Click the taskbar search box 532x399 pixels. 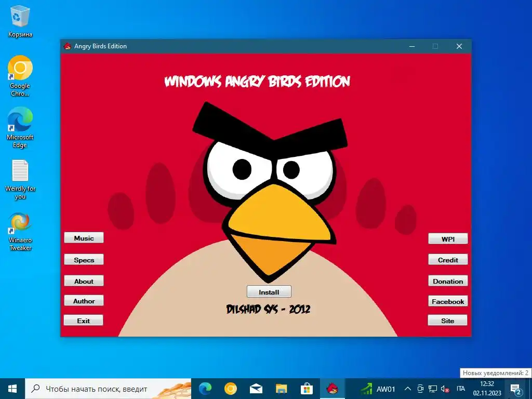coord(108,389)
